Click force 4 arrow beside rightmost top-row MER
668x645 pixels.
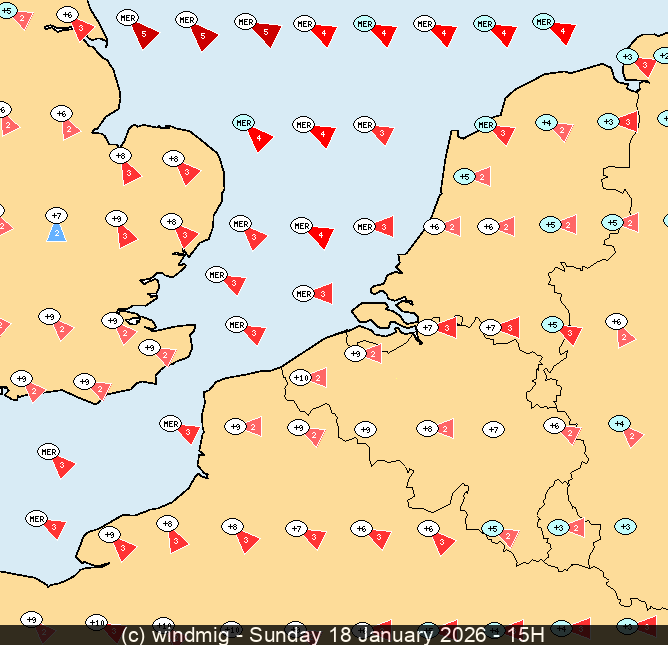tap(563, 34)
